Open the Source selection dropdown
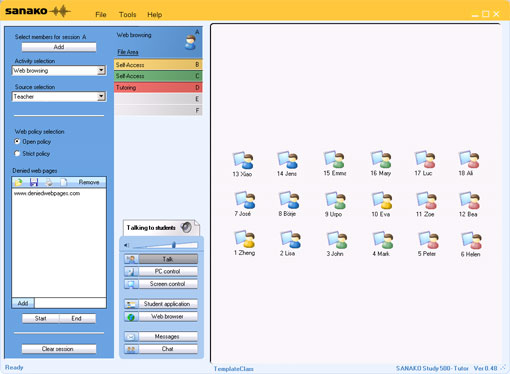The width and height of the screenshot is (510, 374). (x=101, y=96)
